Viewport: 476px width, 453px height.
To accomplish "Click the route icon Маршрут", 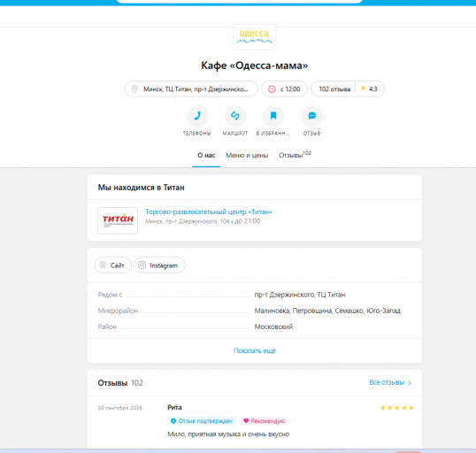I will click(235, 116).
